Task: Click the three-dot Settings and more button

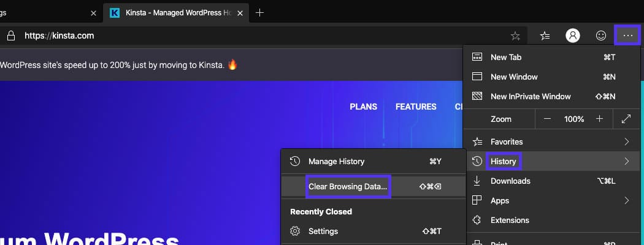Action: (x=627, y=36)
